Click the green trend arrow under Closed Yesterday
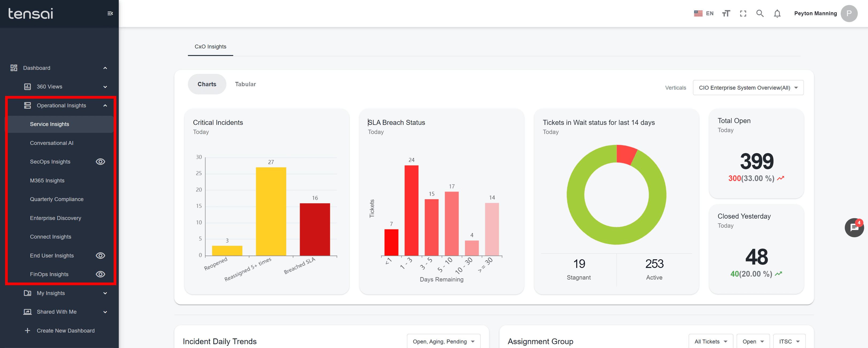 point(778,274)
